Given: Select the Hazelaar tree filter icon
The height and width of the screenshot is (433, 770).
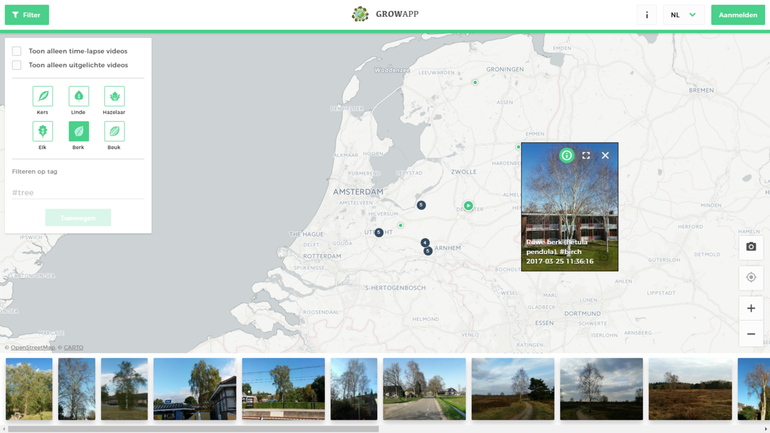Looking at the screenshot, I should pos(114,96).
